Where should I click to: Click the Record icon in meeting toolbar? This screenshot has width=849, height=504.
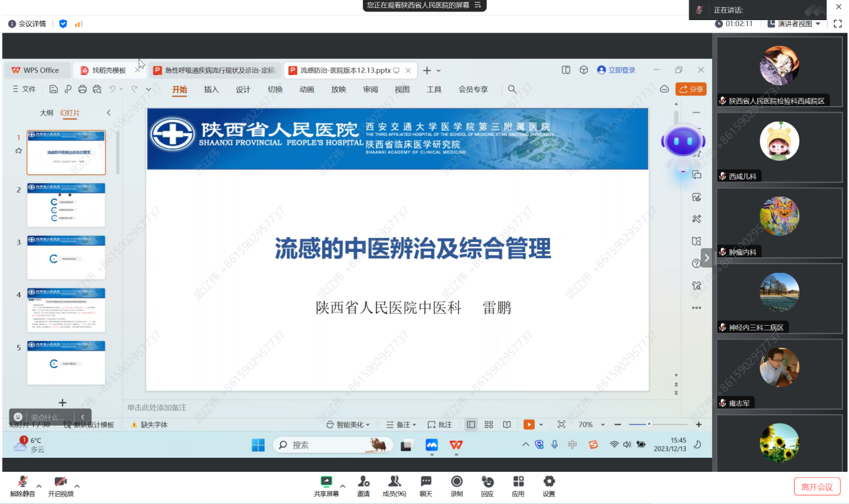(x=457, y=483)
